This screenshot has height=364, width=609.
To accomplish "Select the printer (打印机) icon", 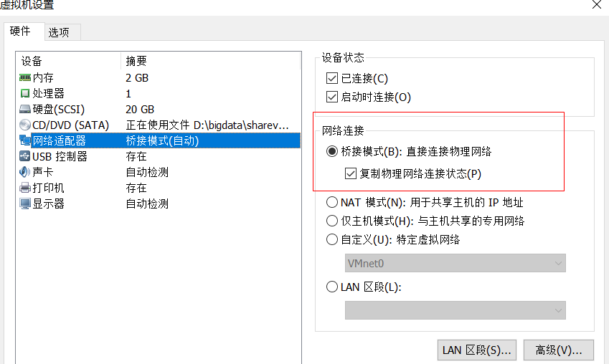I will [x=25, y=188].
